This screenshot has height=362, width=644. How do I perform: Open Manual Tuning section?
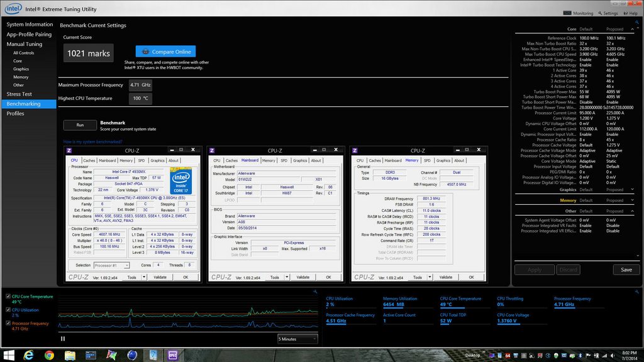[x=25, y=44]
